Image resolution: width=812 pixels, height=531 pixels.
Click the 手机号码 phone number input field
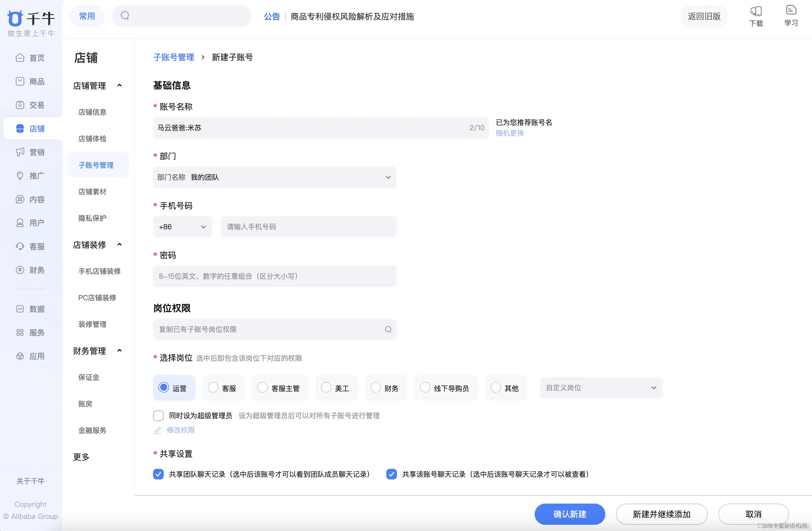(x=309, y=227)
